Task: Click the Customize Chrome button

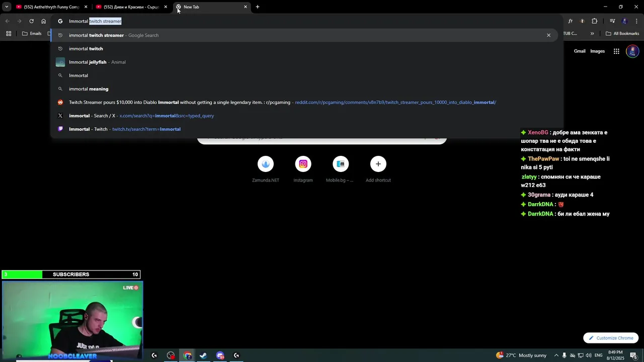Action: tap(611, 338)
